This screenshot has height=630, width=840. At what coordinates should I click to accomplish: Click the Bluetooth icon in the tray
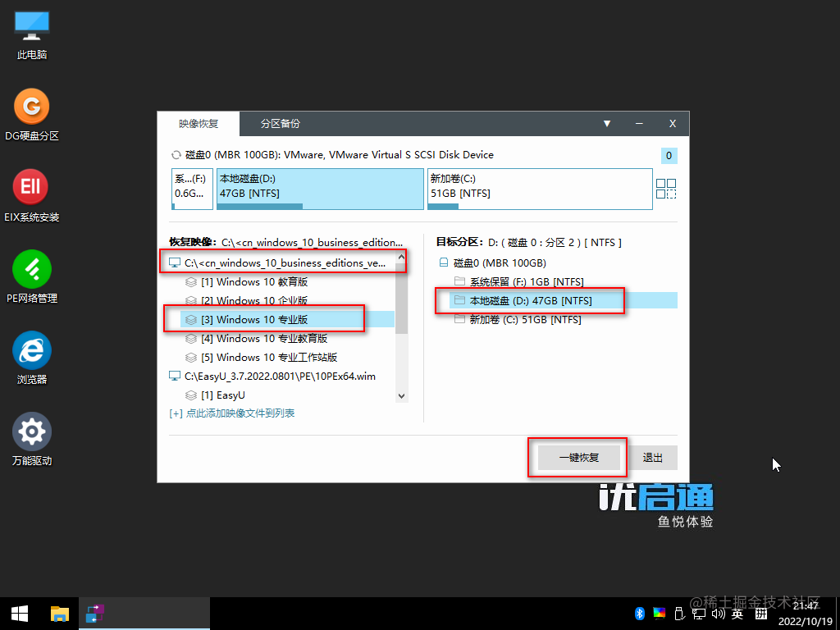[640, 613]
